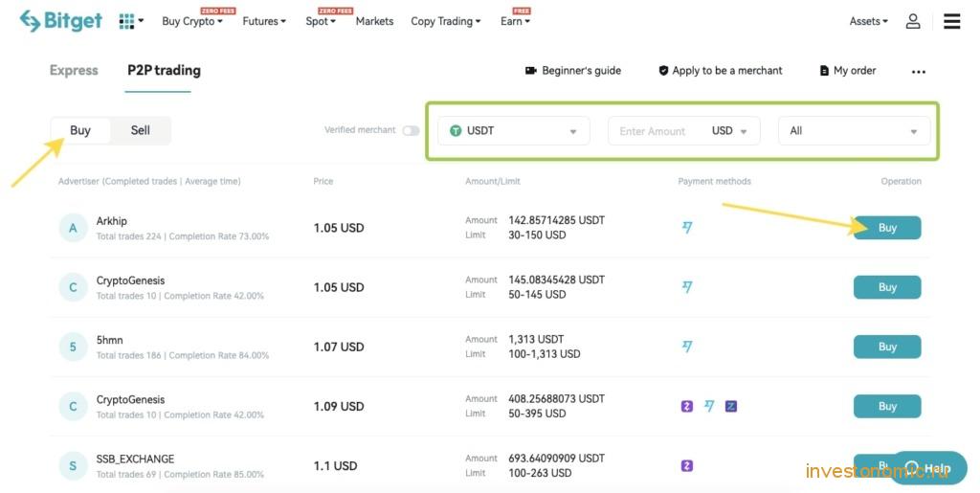The image size is (980, 493).
Task: Open the Help chat button
Action: point(928,468)
